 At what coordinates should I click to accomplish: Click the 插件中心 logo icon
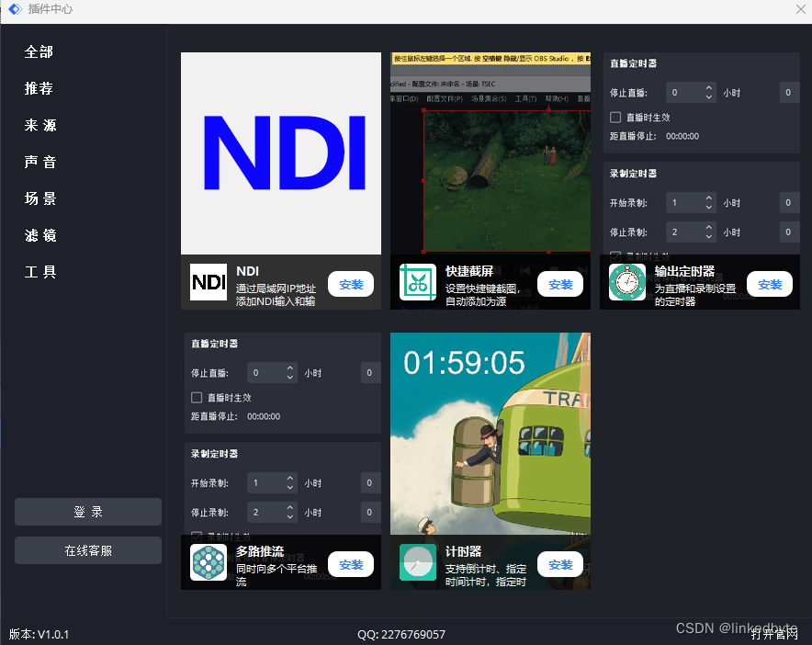(x=16, y=9)
